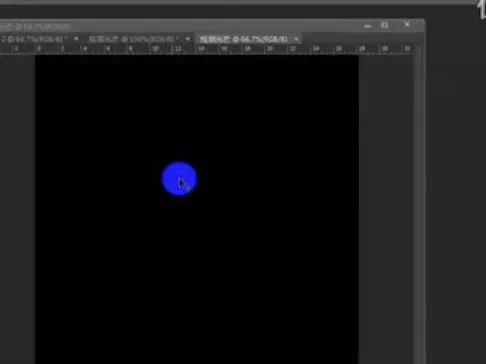Viewport: 486px width, 364px height.
Task: Close the floating document window
Action: tap(407, 24)
